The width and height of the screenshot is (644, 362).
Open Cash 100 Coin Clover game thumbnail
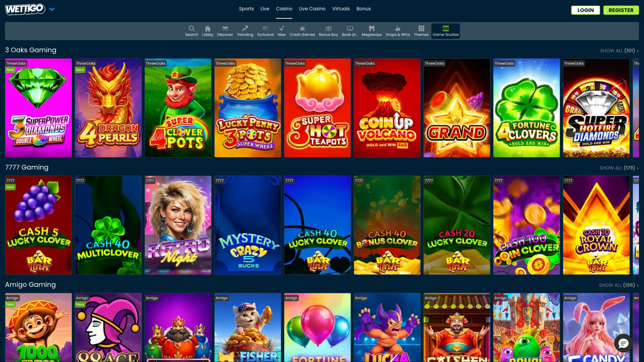[527, 225]
